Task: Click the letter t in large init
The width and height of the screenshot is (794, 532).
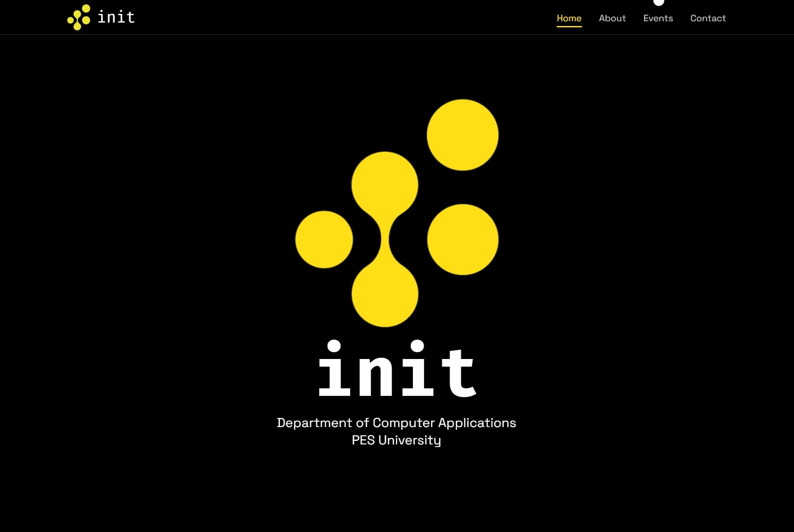Action: click(460, 374)
